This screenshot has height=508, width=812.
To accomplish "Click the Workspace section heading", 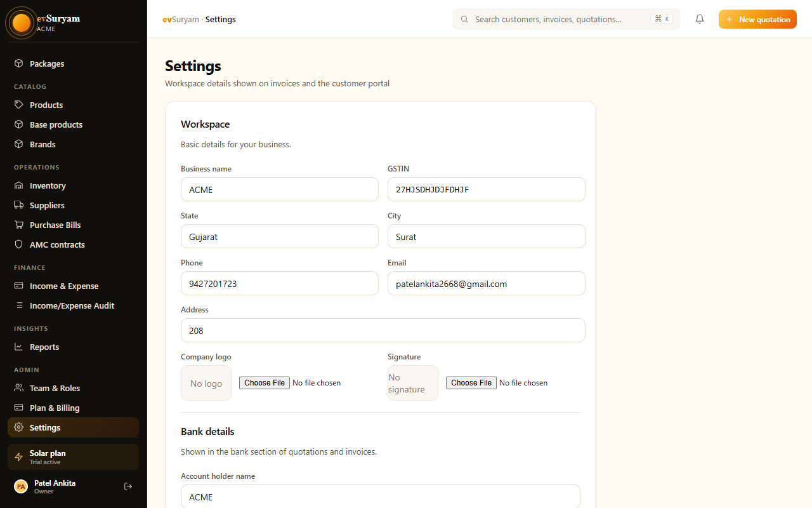I will 206,124.
